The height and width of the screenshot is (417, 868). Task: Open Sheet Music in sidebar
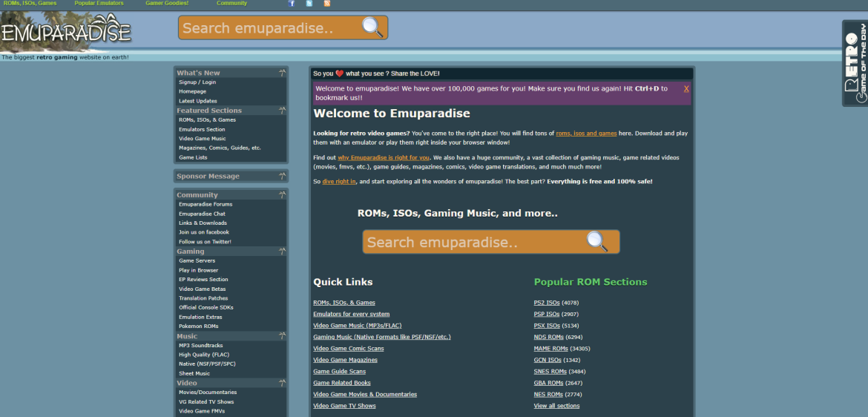pyautogui.click(x=194, y=373)
